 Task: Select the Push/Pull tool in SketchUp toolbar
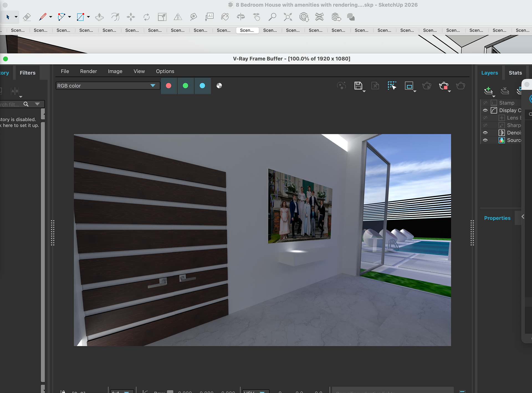(99, 17)
